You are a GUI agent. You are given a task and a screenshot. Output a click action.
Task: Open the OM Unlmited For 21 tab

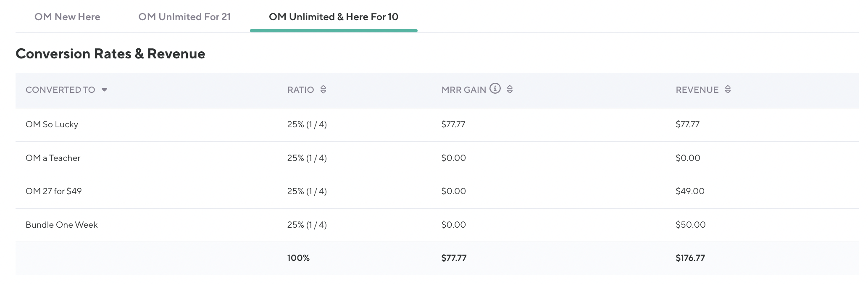[184, 17]
